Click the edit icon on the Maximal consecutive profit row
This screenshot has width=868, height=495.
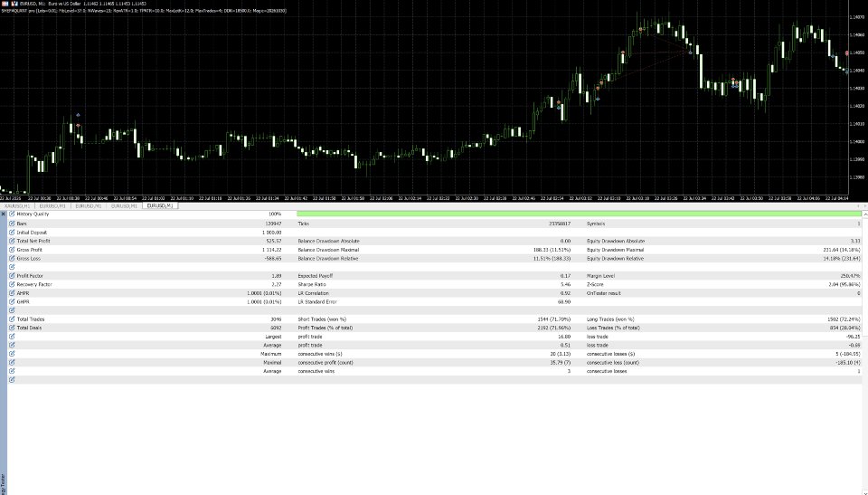coord(12,363)
